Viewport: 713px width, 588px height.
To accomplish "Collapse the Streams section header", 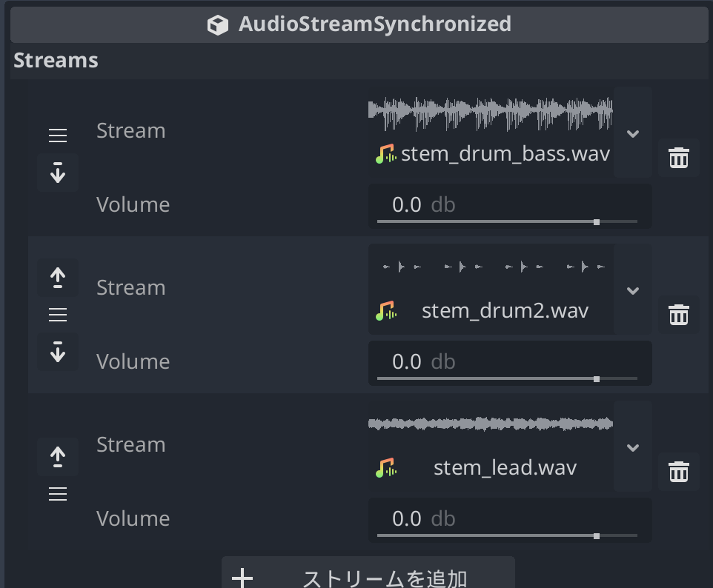I will click(x=56, y=60).
